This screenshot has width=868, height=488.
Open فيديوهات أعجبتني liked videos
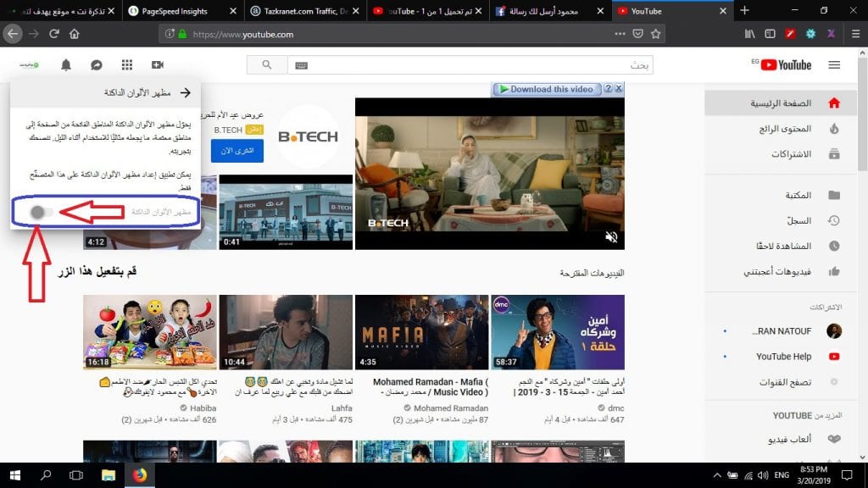(780, 271)
